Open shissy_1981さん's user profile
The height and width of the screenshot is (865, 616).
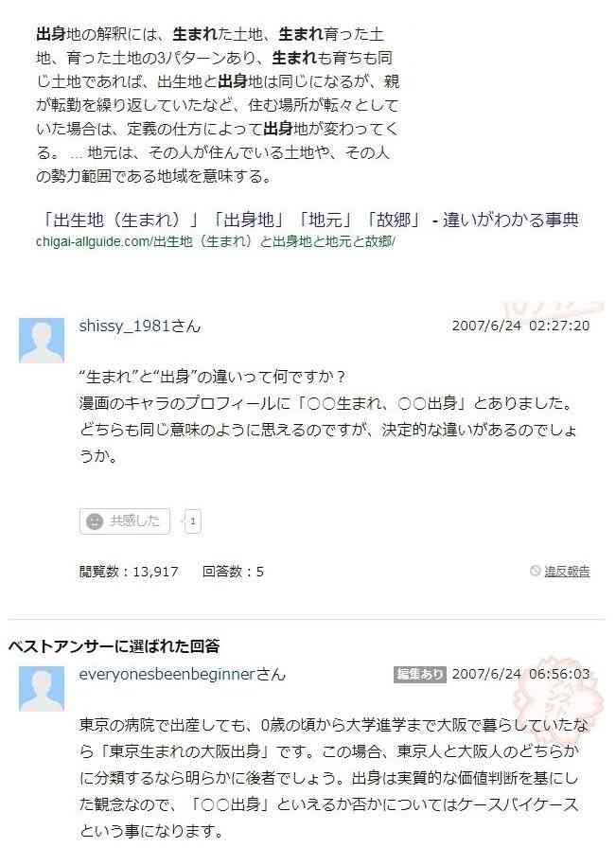click(x=139, y=326)
